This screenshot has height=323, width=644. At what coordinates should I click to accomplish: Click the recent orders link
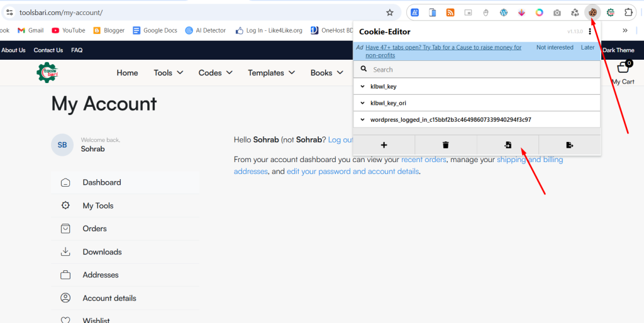[423, 160]
